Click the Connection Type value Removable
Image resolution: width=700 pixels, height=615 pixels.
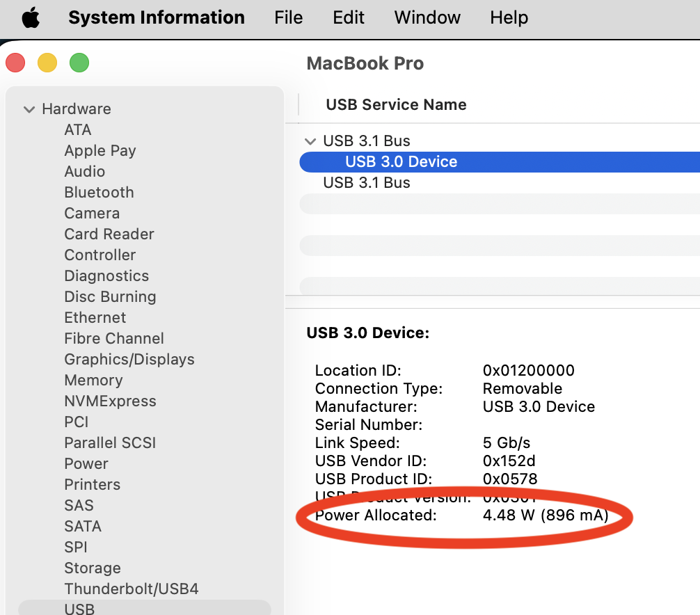click(x=523, y=389)
